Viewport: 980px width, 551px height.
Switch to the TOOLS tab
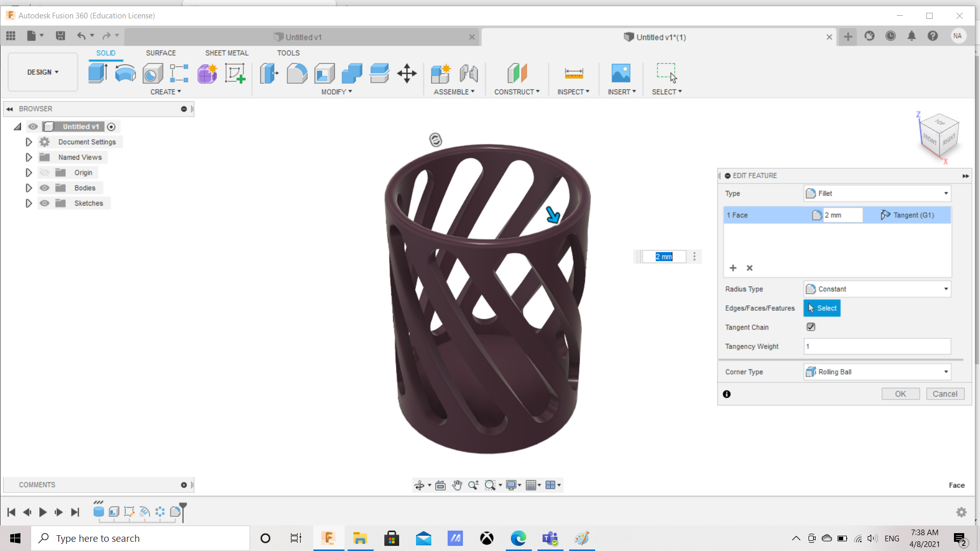click(x=288, y=53)
